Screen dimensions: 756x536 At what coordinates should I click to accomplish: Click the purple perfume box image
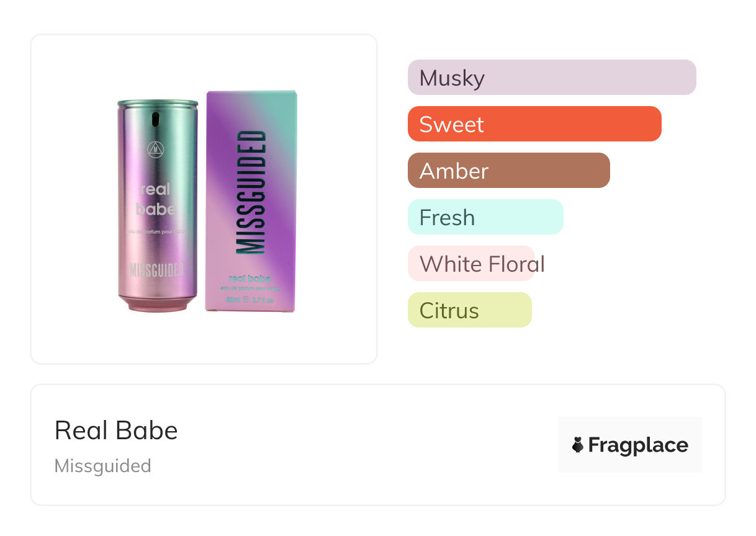(251, 201)
